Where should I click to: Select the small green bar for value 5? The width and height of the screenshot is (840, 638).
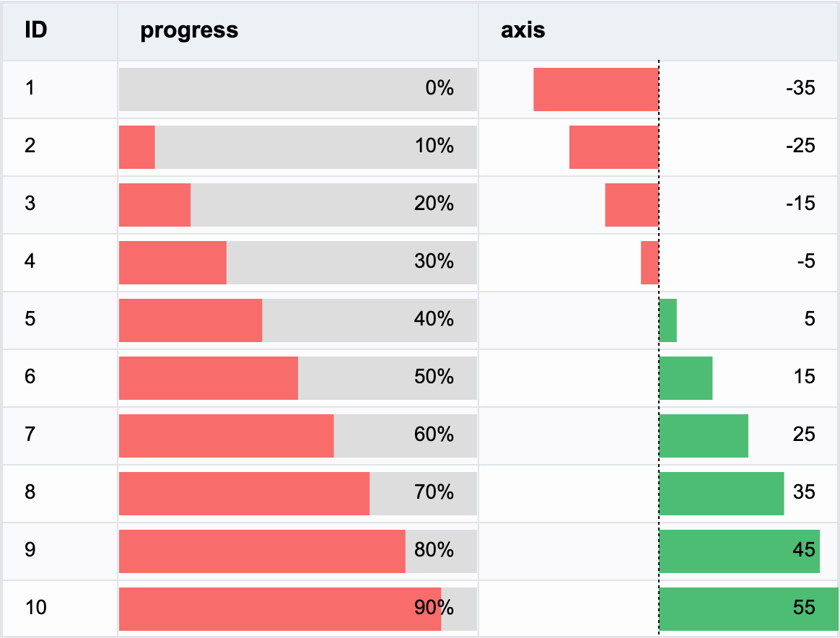(x=668, y=320)
